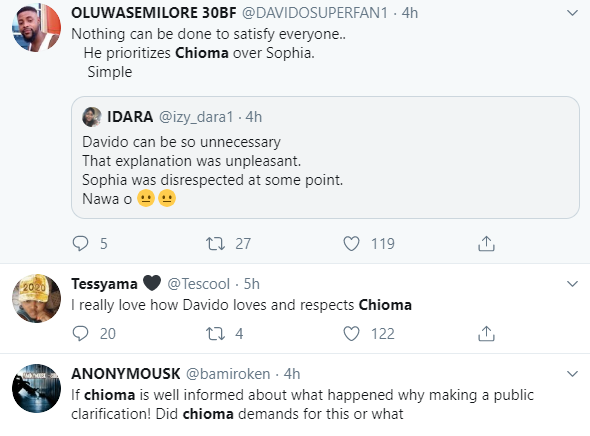590x436 pixels.
Task: Like the tweet with 122 likes
Action: click(x=351, y=333)
